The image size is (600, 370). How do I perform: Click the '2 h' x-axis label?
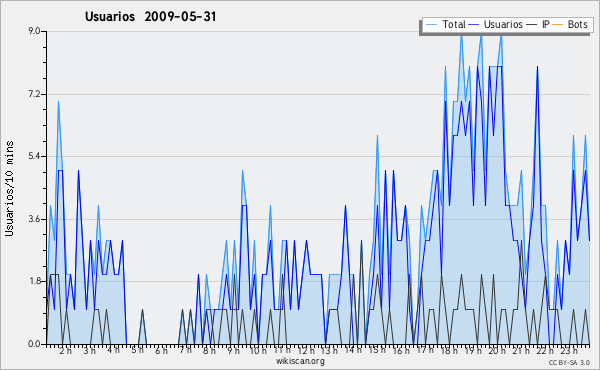click(65, 350)
